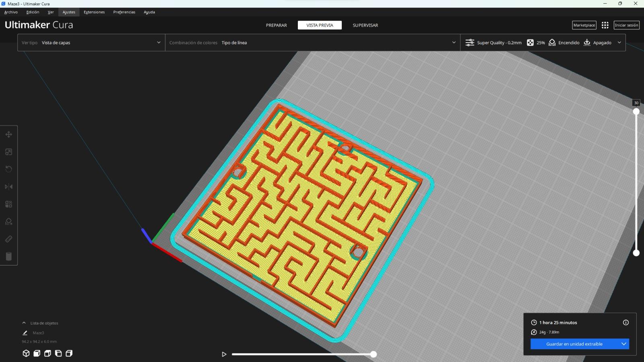Switch to top view cube icon
This screenshot has height=362, width=644.
[x=47, y=353]
